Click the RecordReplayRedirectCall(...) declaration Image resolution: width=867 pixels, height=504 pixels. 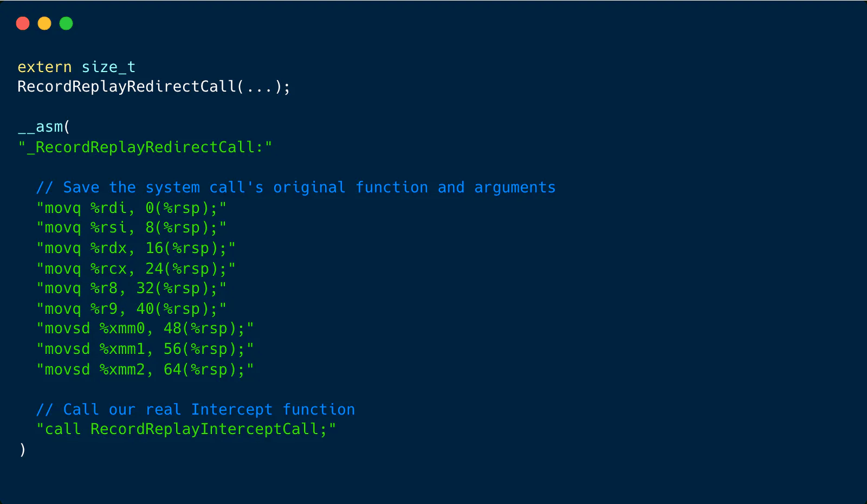154,87
